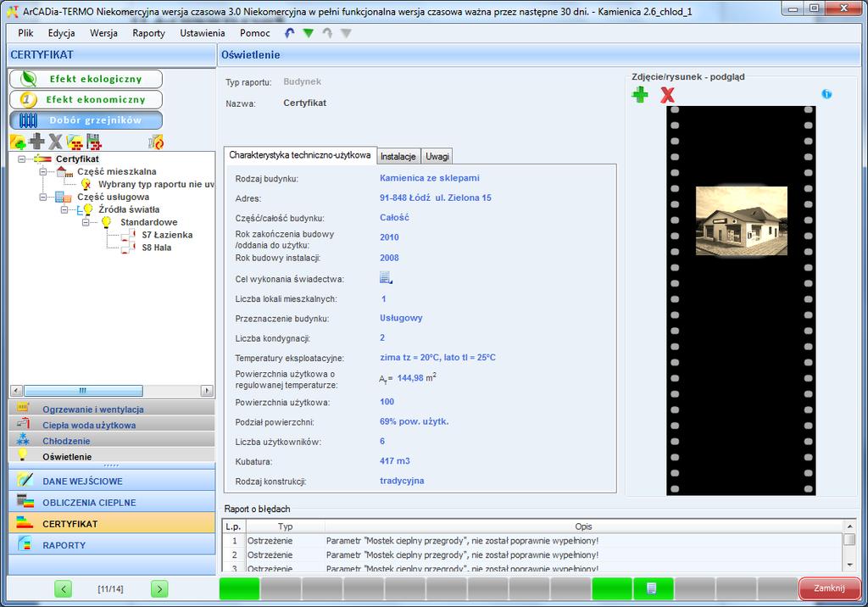Collapse the Część mieszkalna node

click(x=43, y=172)
